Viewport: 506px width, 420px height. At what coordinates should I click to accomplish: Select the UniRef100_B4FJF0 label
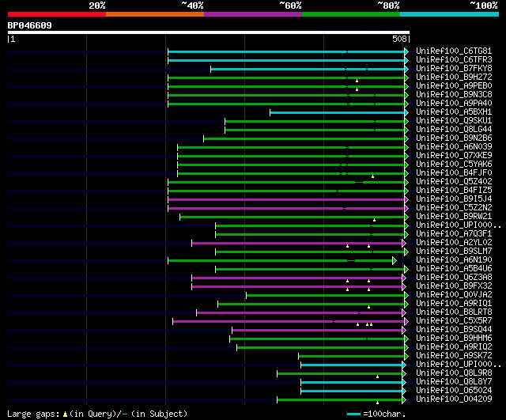pos(454,173)
